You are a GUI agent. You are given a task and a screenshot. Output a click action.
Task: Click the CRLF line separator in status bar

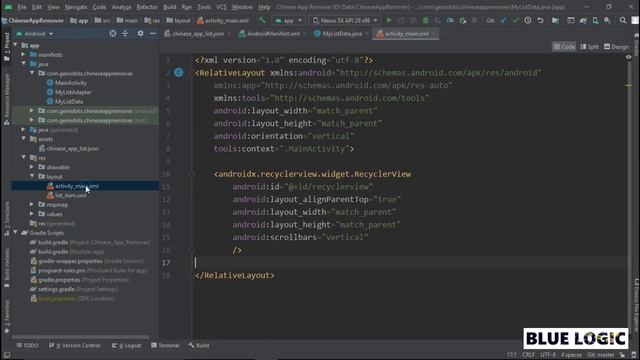528,355
